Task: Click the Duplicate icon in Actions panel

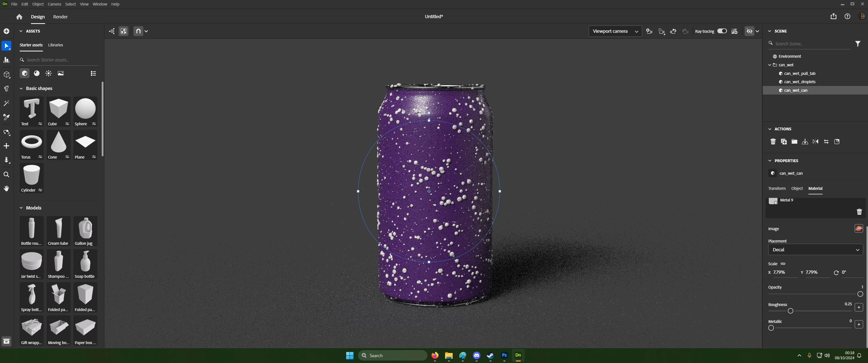Action: pyautogui.click(x=784, y=141)
